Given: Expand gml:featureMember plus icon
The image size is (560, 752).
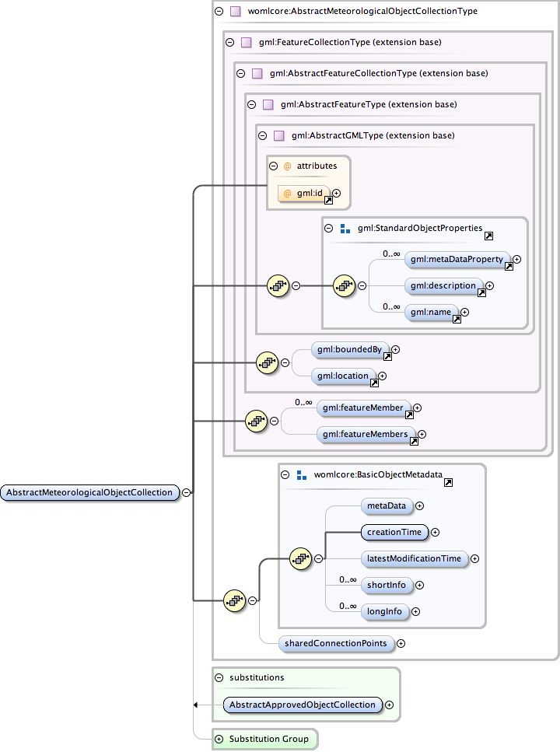Looking at the screenshot, I should tap(417, 407).
